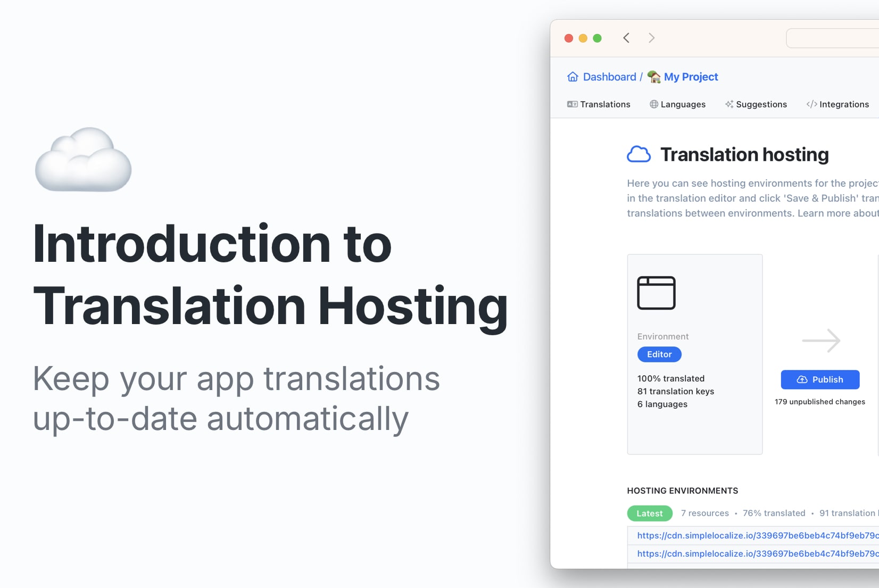Click the Dashboard home icon
This screenshot has width=879, height=588.
click(573, 77)
